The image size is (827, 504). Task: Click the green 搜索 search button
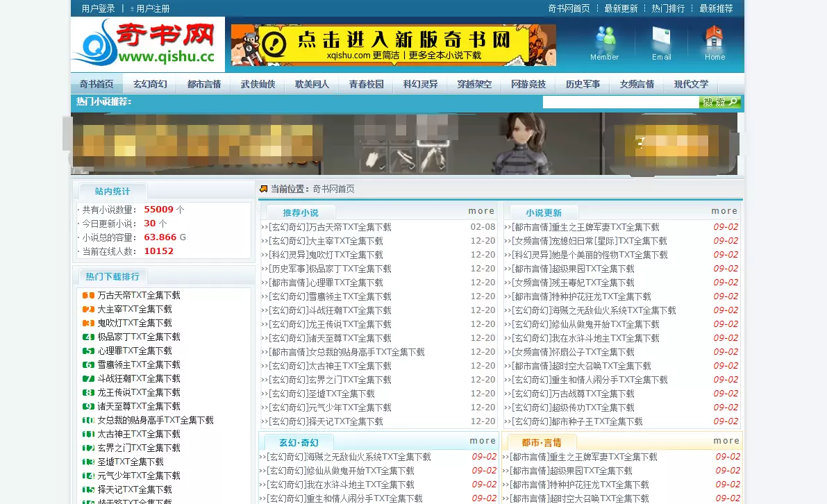[x=720, y=102]
